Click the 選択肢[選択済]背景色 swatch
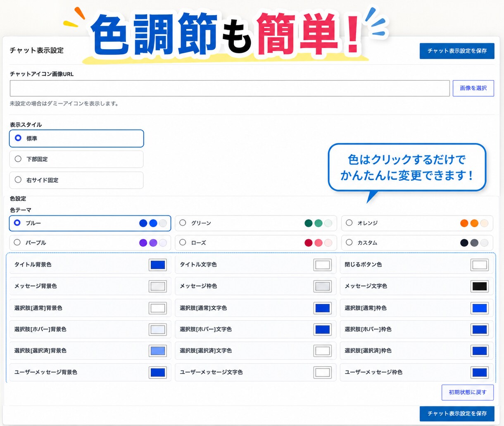Viewport: 504px width, 426px height. click(158, 351)
